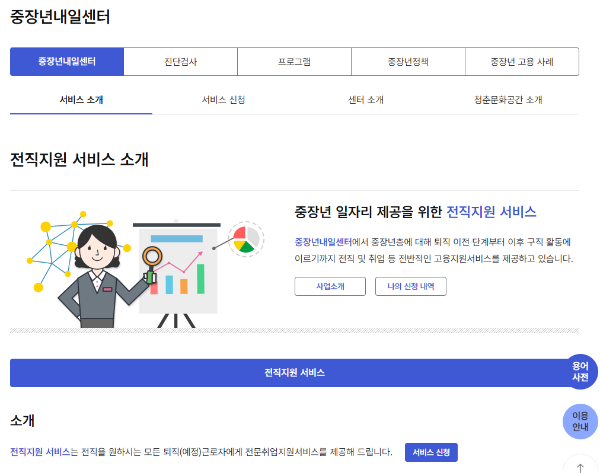Click the 중장년내일센터 link in the description
Image resolution: width=600 pixels, height=473 pixels.
click(x=323, y=242)
